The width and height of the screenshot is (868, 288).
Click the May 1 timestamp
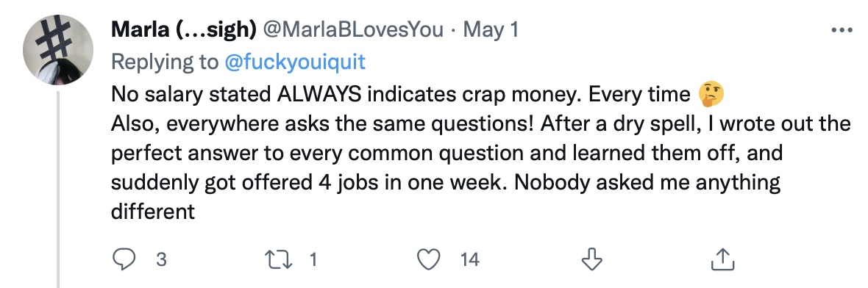tap(491, 29)
